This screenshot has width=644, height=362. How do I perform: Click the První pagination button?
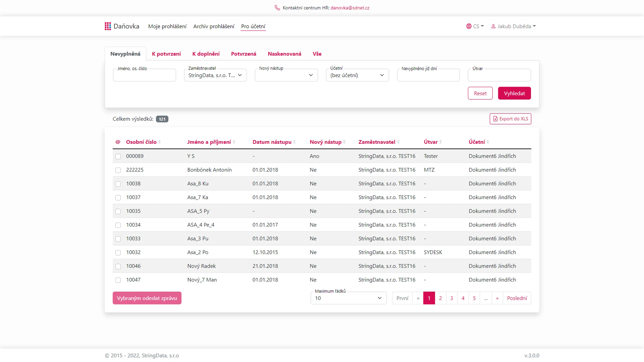point(402,298)
